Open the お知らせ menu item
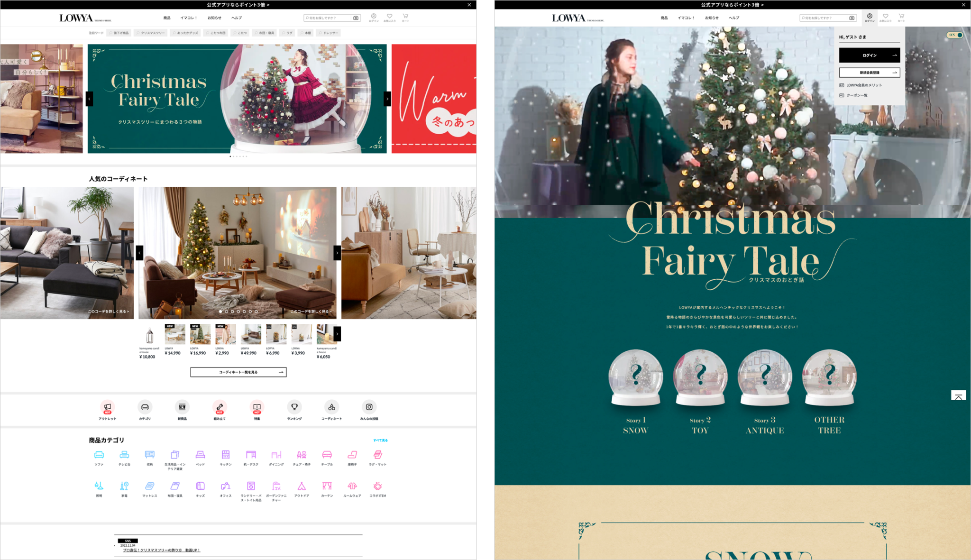The image size is (971, 560). point(214,18)
